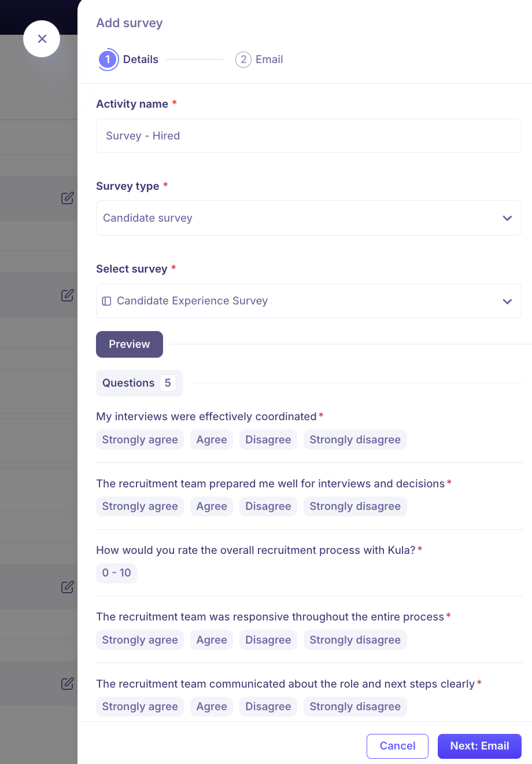
Task: Click the bottommost edit pencil icon in background list
Action: 68,684
